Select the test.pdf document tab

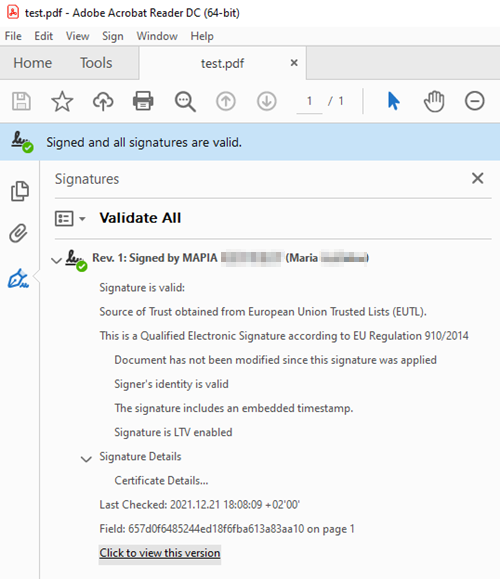[x=222, y=63]
